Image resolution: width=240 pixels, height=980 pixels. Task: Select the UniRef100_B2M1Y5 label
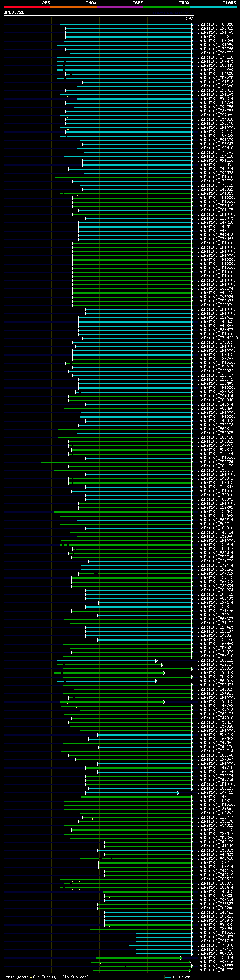(215, 132)
